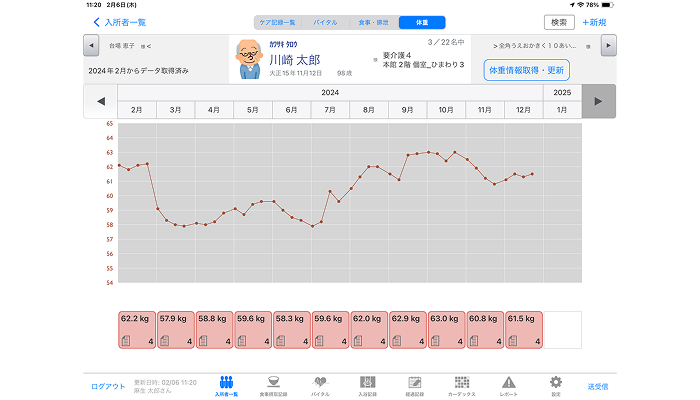Select the 5月 month header
Screen dimensions: 700x400
pos(253,110)
